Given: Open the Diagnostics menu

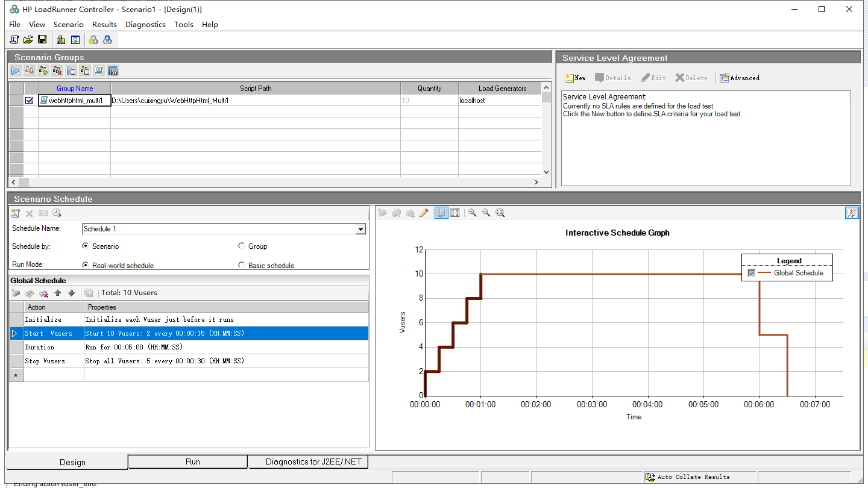Looking at the screenshot, I should (x=145, y=24).
